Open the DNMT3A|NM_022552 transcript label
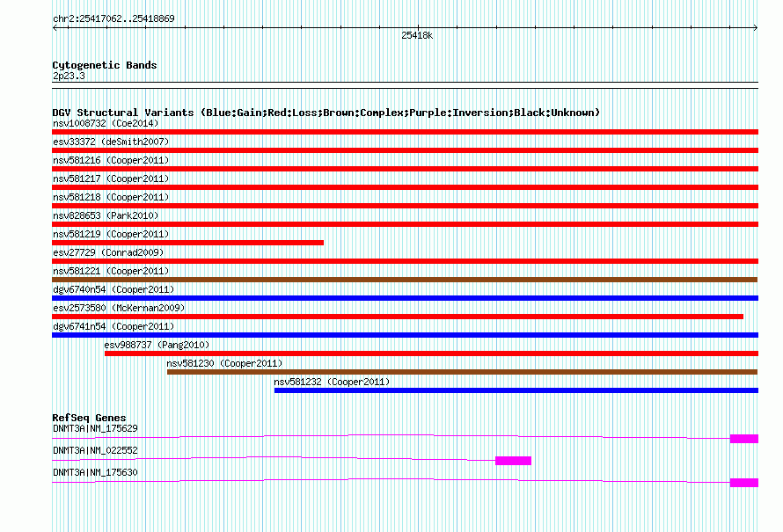This screenshot has width=783, height=532. 95,450
